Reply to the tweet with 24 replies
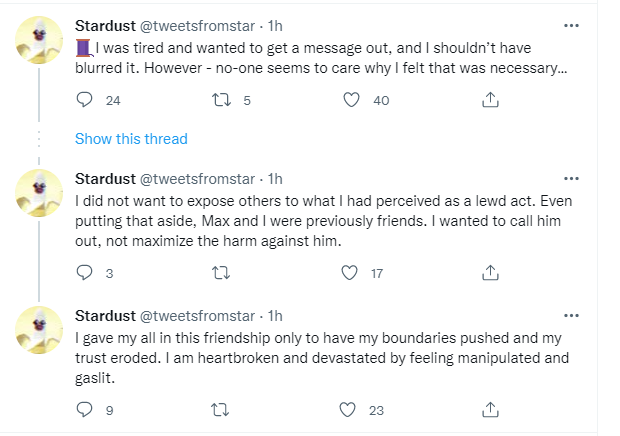The width and height of the screenshot is (620, 436). pyautogui.click(x=85, y=100)
